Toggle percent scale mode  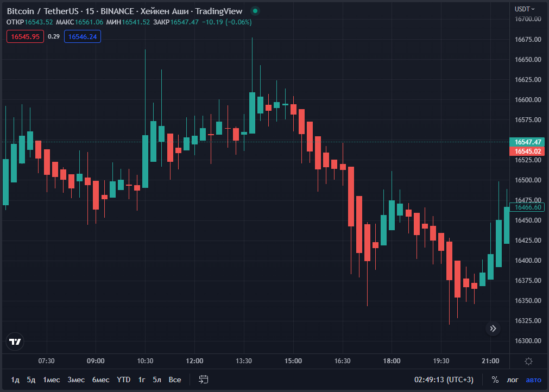tap(495, 380)
